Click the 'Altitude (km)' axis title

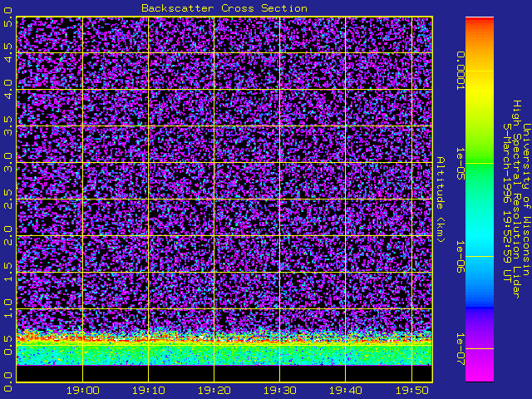pos(440,199)
